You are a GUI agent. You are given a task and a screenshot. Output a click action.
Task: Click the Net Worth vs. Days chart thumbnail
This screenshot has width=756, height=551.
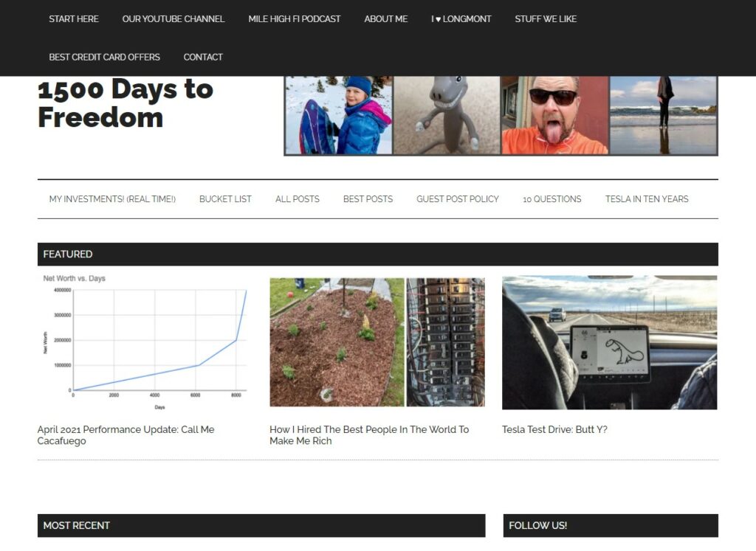point(143,342)
